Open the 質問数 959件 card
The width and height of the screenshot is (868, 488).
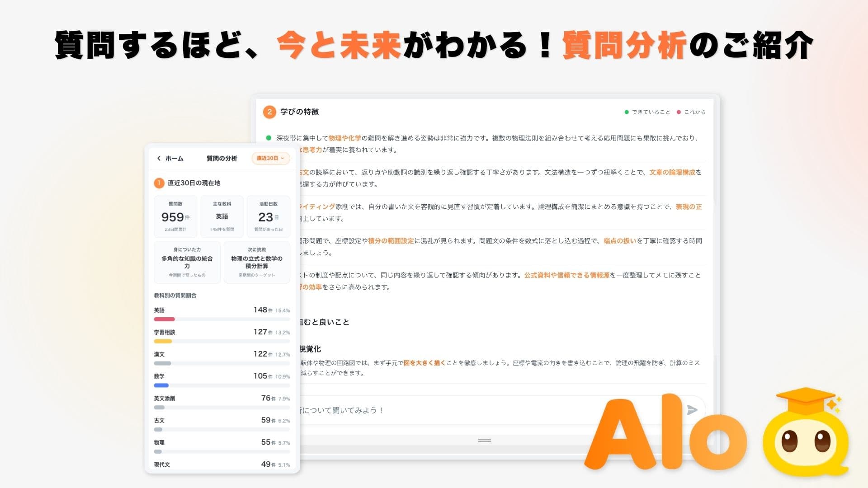click(x=175, y=216)
